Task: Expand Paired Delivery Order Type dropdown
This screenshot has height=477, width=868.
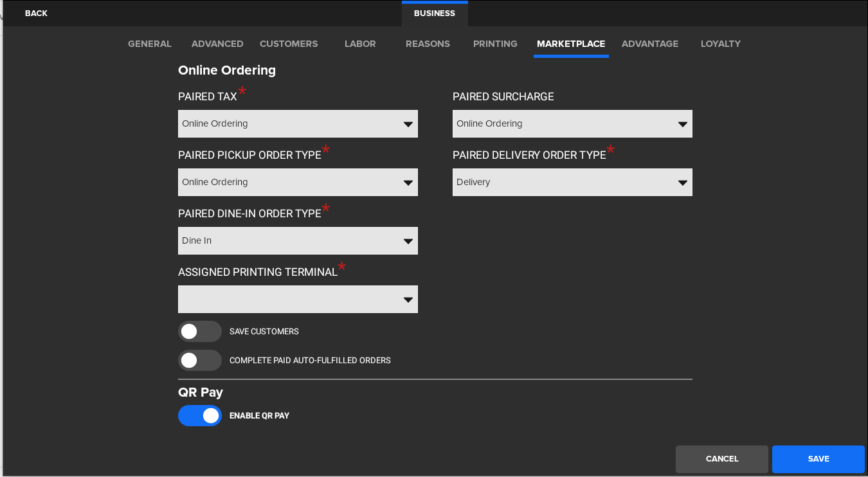Action: 572,182
